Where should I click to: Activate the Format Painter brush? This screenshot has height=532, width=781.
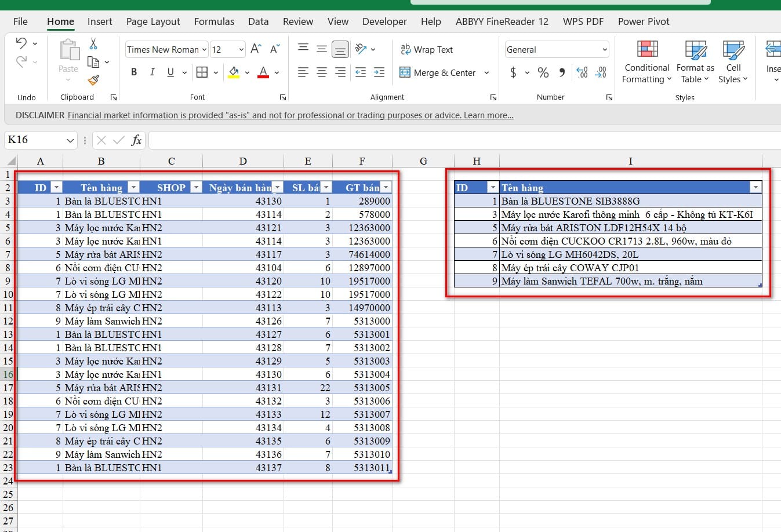[93, 80]
